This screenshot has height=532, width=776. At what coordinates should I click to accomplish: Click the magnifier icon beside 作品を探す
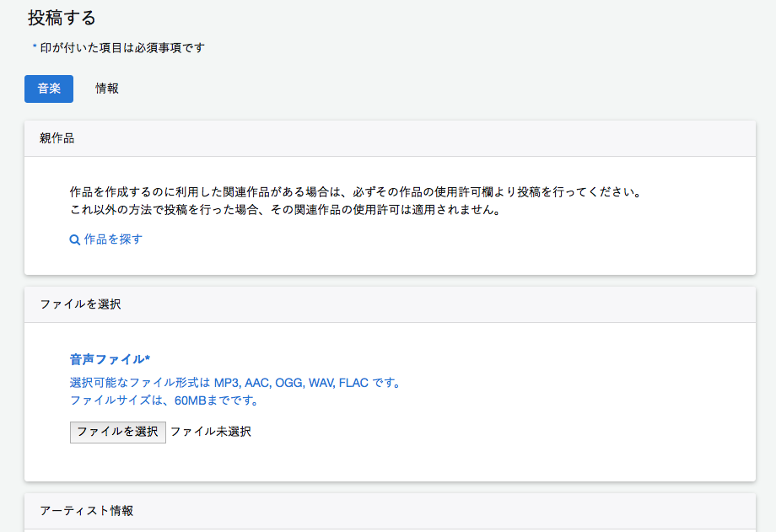coord(75,240)
